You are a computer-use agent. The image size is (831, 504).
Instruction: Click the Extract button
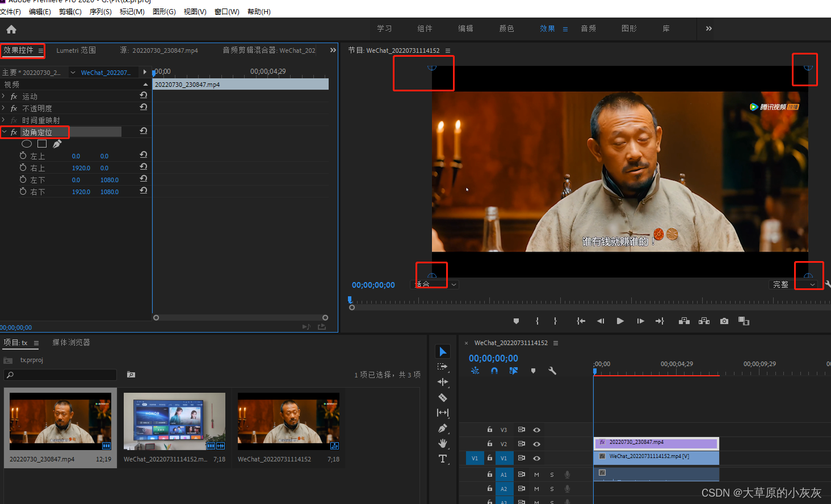(704, 321)
